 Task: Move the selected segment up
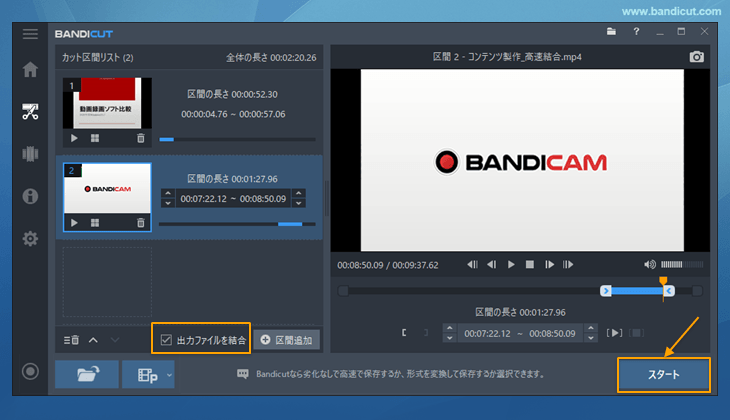point(93,340)
